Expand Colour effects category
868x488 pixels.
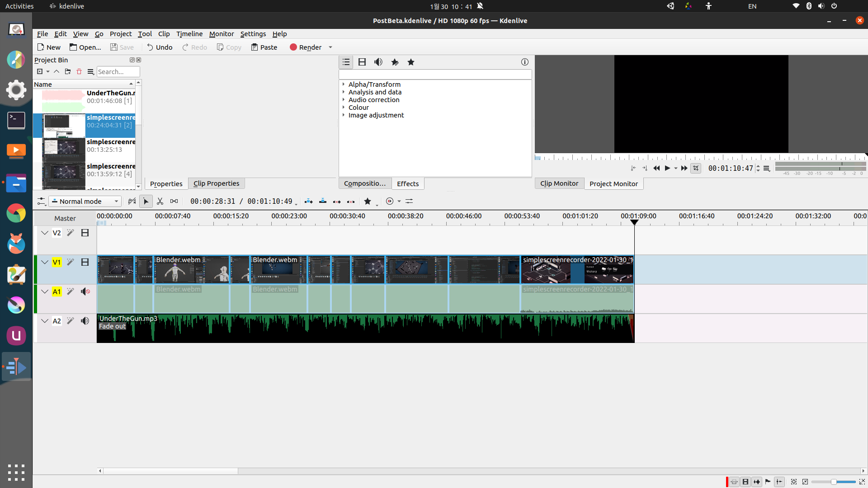click(344, 108)
